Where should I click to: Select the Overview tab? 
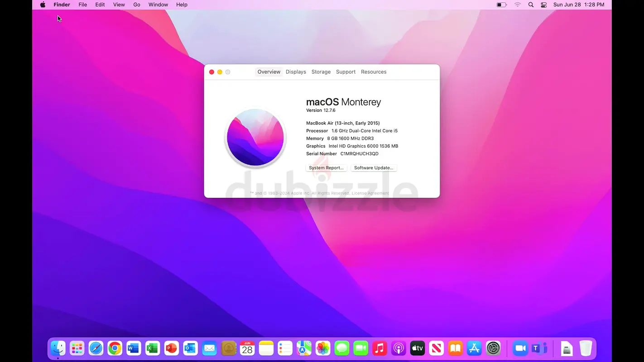point(269,72)
